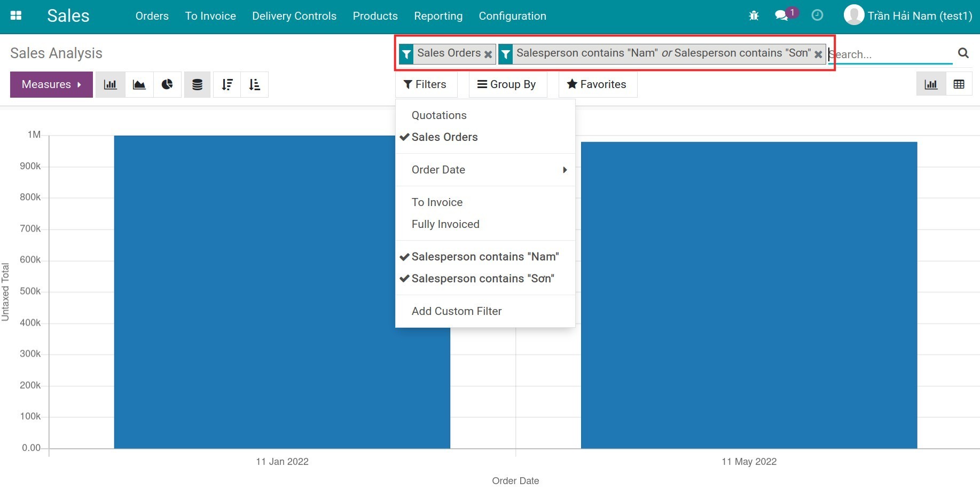Switch to line chart type

pos(139,84)
